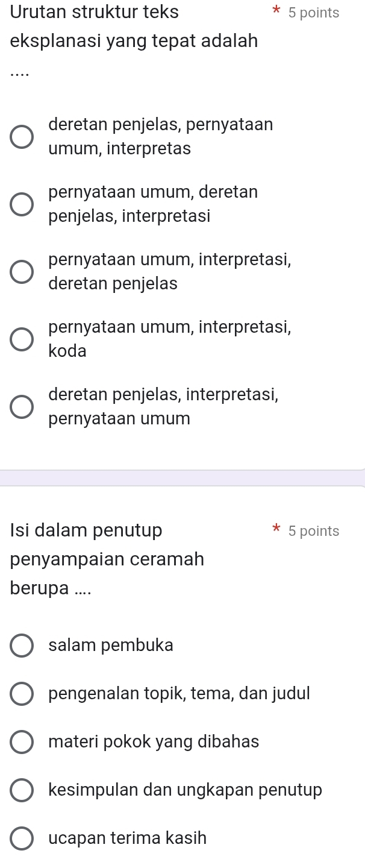Choose the 'pernyataan umum, deretan penjelas, interpretasi' radio option
Viewport: 365px width, 868px height.
point(22,204)
